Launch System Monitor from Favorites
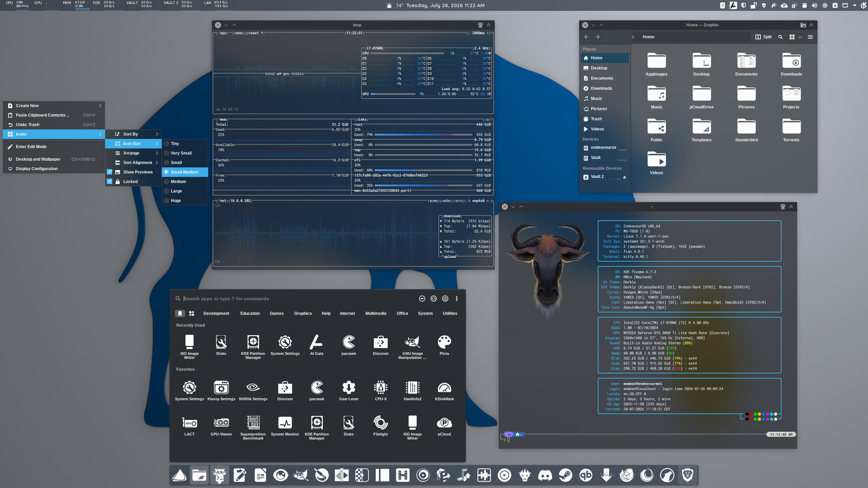This screenshot has width=868, height=488. pos(285,426)
